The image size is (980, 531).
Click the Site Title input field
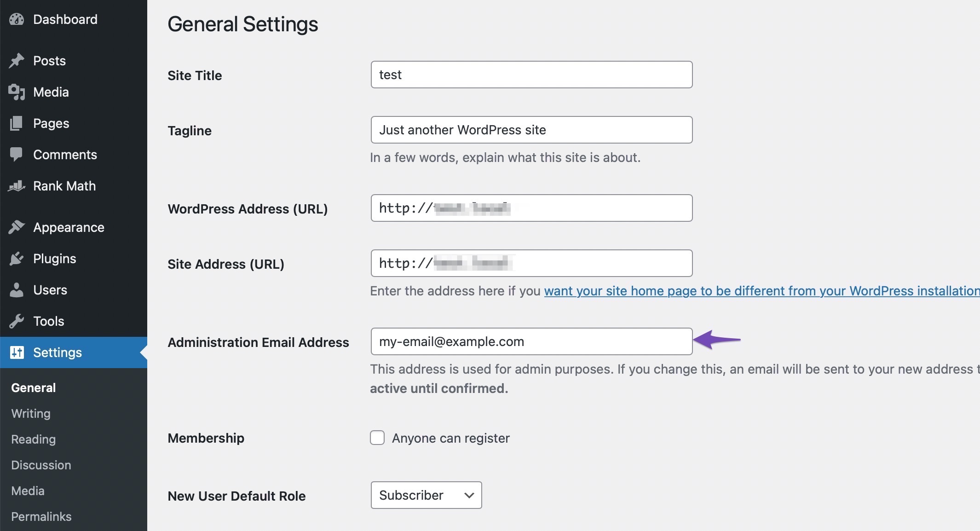point(531,74)
